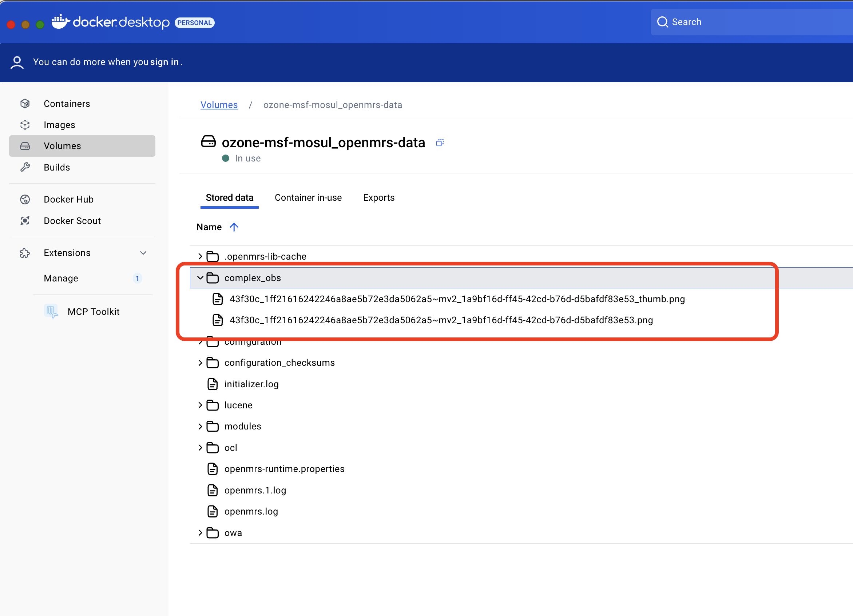Copy volume name with copy icon
Screen dimensions: 853x616
(440, 143)
